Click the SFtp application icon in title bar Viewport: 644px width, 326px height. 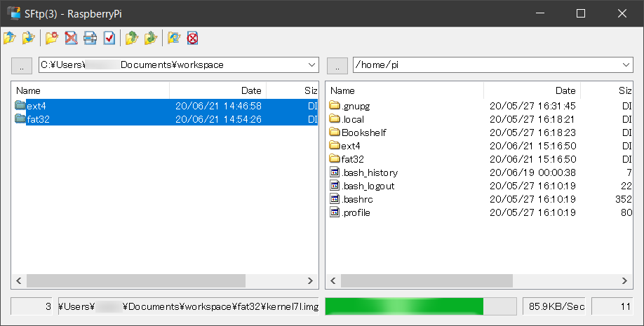click(13, 13)
